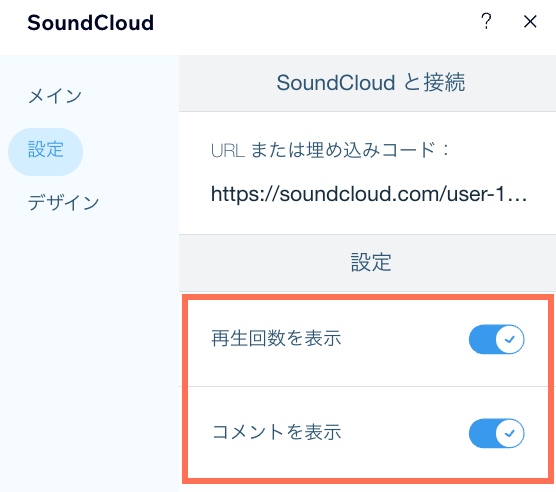Turn off the コメントを表示 toggle
The image size is (556, 492).
coord(496,433)
